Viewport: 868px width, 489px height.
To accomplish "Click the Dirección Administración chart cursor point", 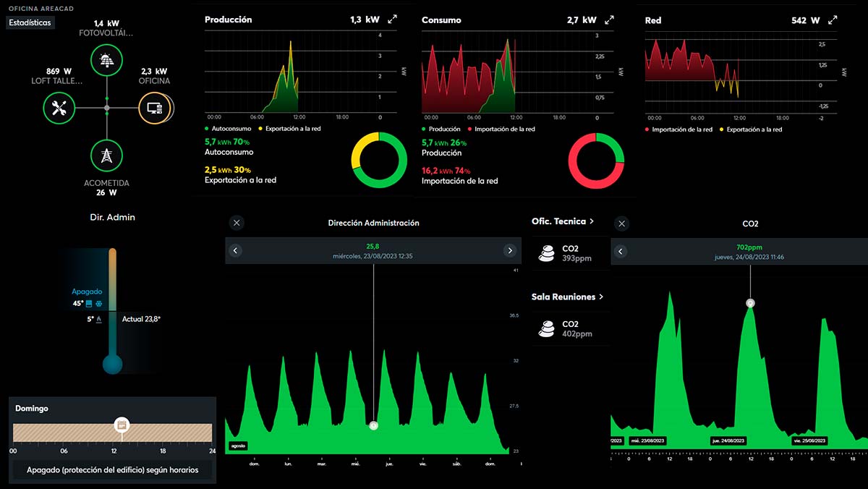I will [373, 425].
